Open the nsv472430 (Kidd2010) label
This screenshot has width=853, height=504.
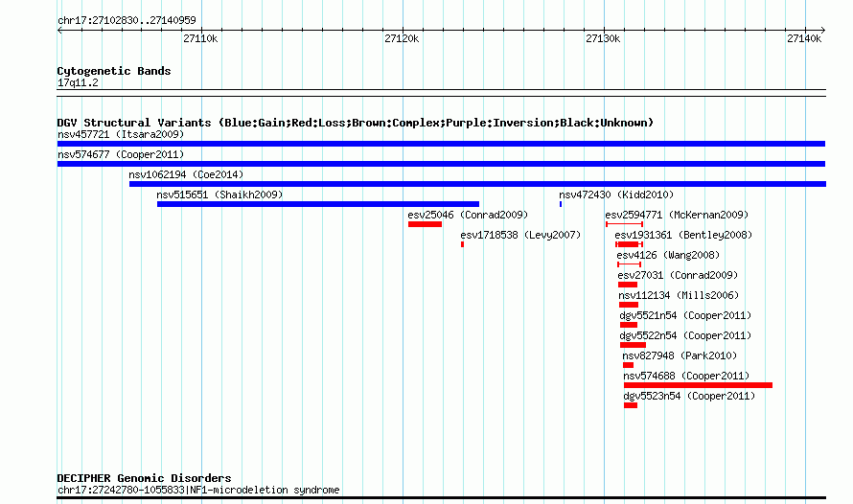tap(616, 195)
